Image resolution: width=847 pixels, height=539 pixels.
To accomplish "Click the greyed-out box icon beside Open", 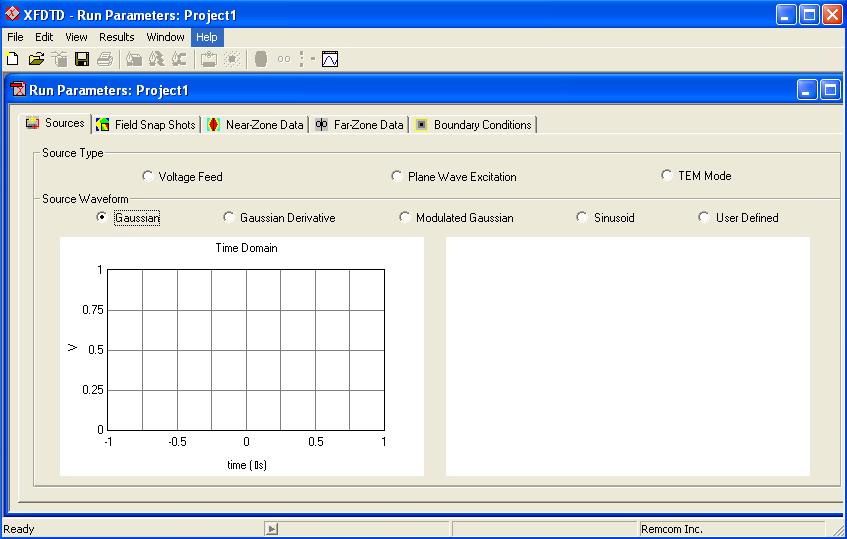I will (x=59, y=58).
